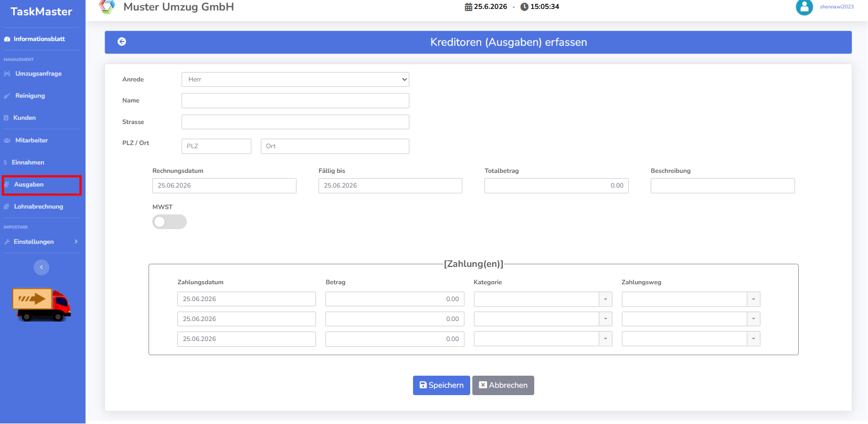
Task: Click the clock icon beside time
Action: click(x=524, y=7)
